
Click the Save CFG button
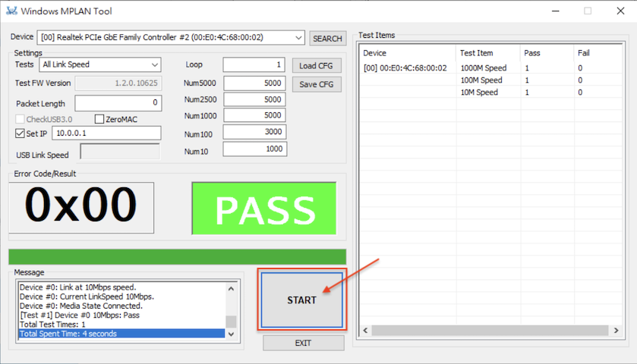point(317,84)
